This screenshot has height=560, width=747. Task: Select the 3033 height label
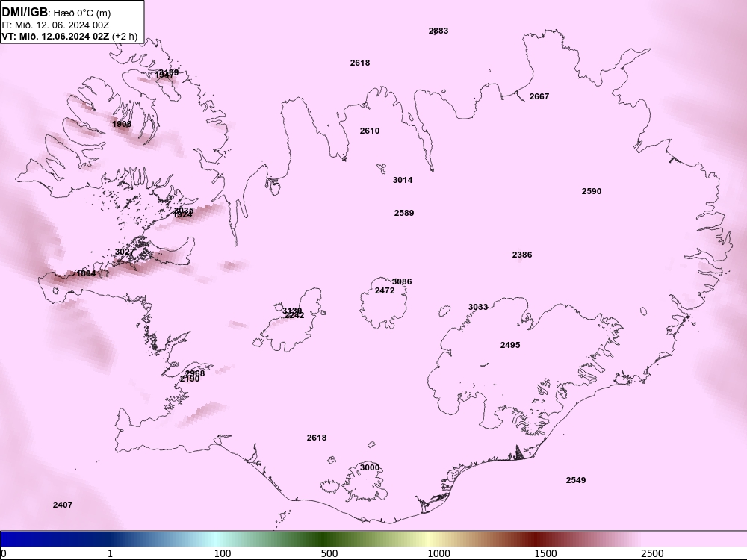point(478,307)
